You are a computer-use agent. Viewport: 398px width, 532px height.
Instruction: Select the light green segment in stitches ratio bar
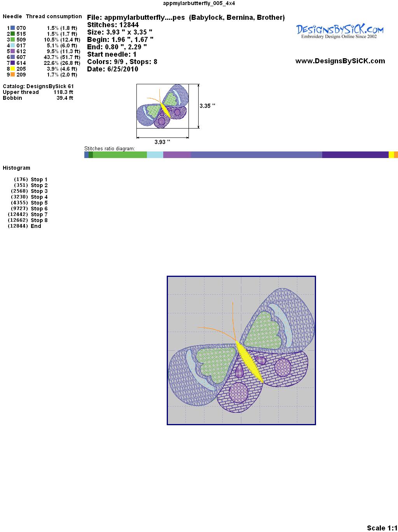[x=120, y=155]
